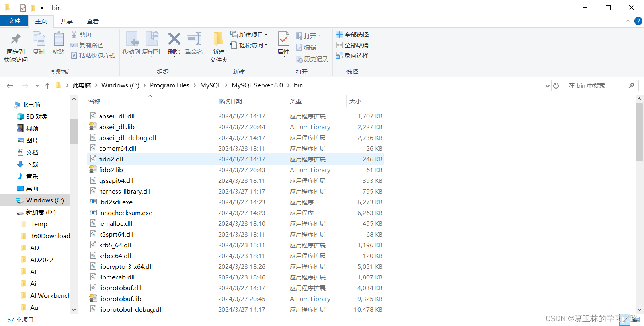644x326 pixels.
Task: Go back with the left arrow
Action: [x=10, y=85]
